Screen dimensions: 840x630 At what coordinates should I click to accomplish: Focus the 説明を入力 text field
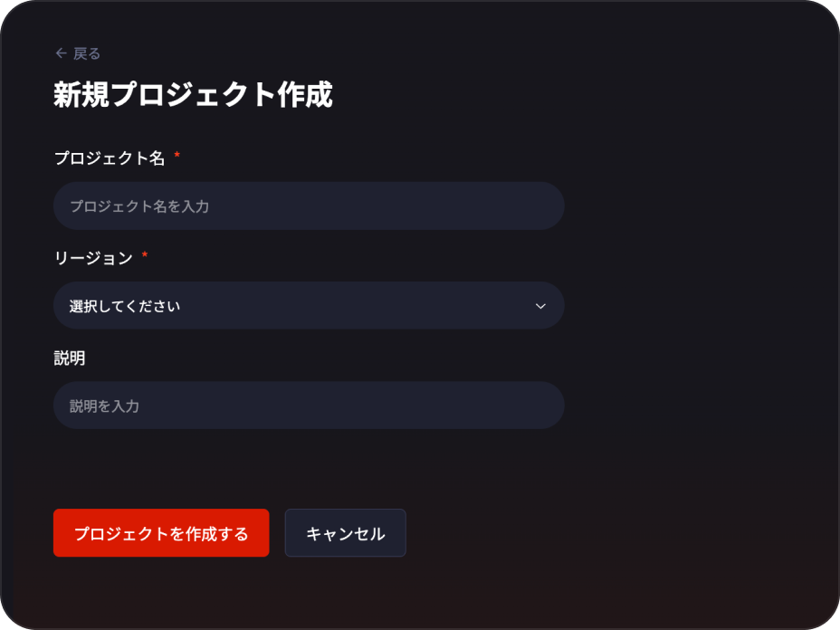click(x=308, y=405)
